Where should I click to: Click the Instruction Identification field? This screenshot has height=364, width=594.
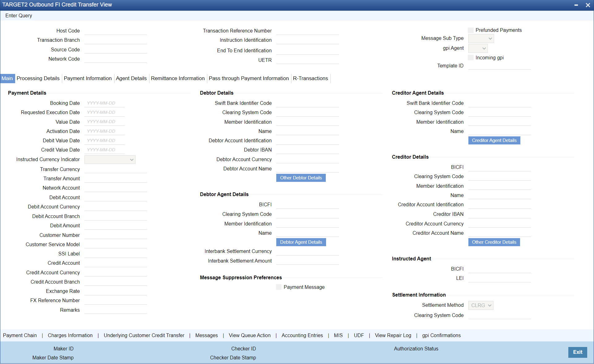[308, 40]
